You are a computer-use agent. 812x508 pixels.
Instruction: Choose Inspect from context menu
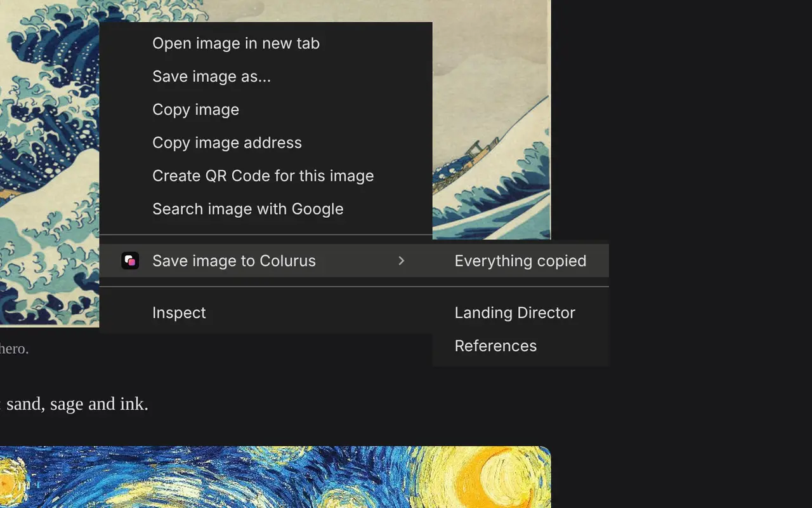click(x=266, y=312)
